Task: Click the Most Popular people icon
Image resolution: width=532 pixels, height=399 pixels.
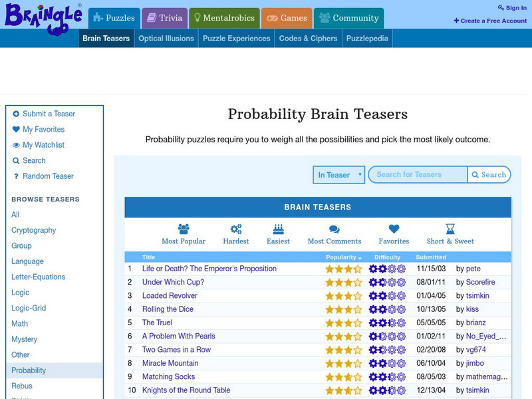Action: pyautogui.click(x=184, y=229)
